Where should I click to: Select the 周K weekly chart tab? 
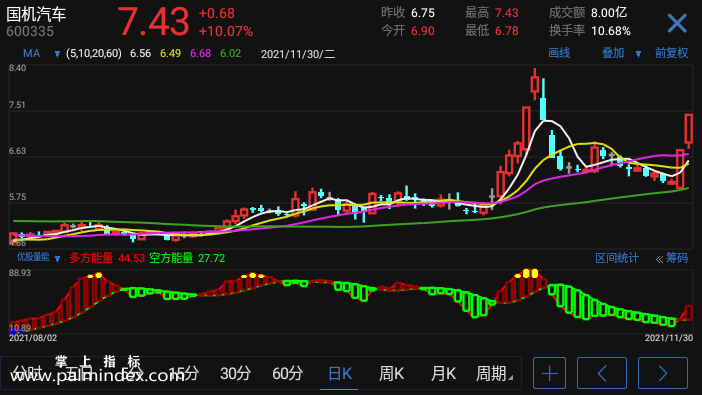391,373
